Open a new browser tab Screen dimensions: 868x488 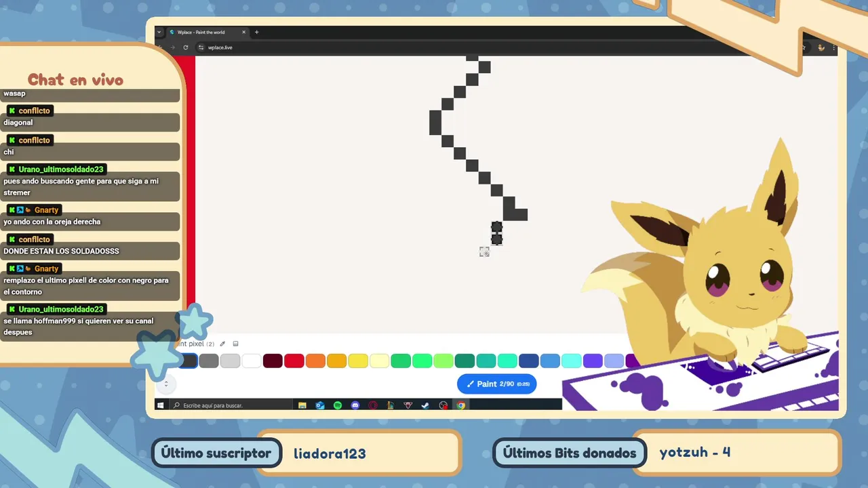pyautogui.click(x=256, y=32)
